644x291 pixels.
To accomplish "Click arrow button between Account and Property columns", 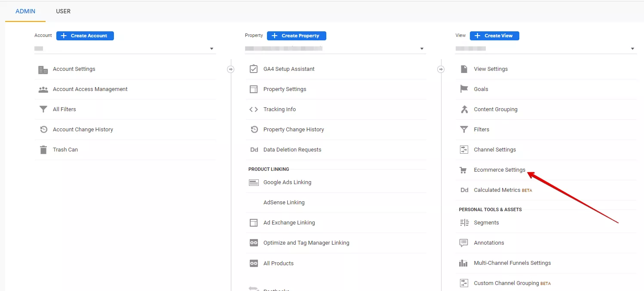I will coord(231,69).
